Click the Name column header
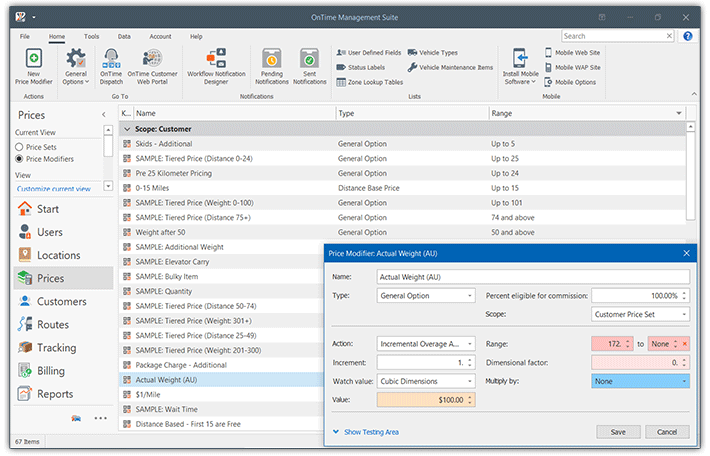The width and height of the screenshot is (710, 456). [x=234, y=113]
